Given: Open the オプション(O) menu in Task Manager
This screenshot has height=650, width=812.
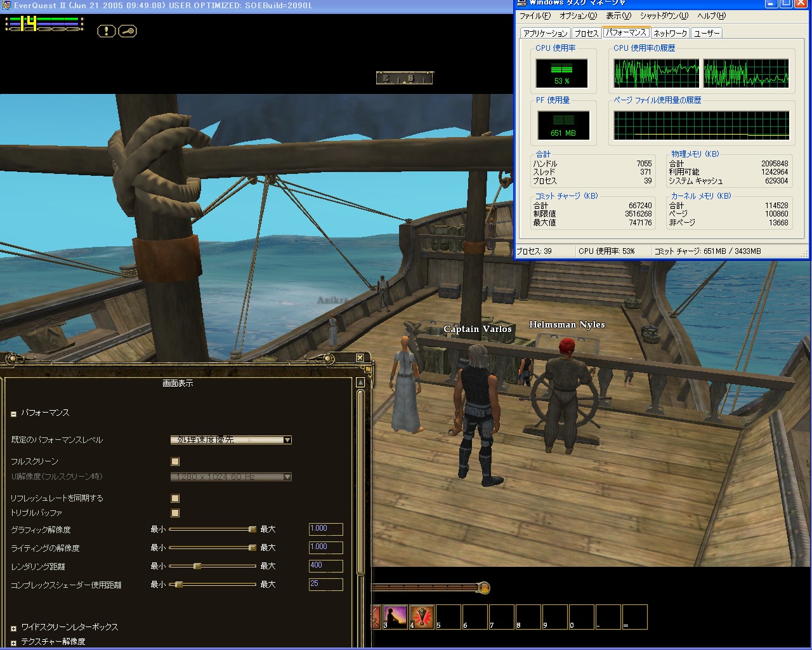Looking at the screenshot, I should 578,16.
